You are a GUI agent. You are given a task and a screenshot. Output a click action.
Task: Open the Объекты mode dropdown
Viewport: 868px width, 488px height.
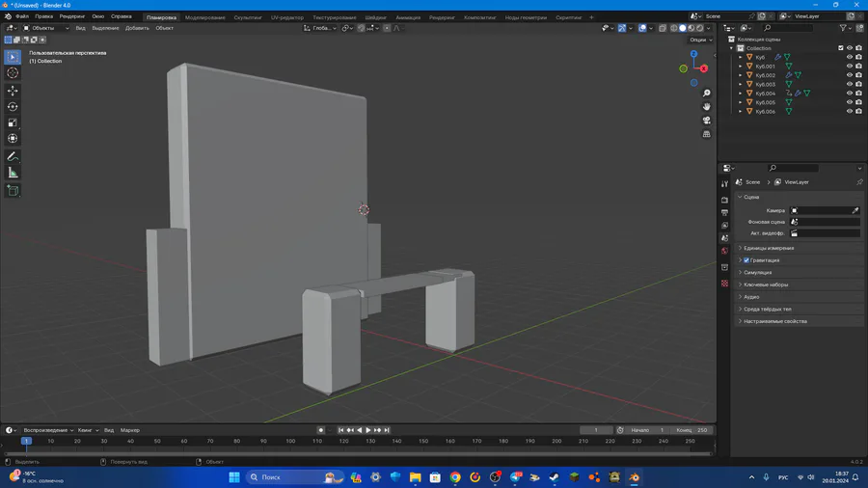point(46,28)
